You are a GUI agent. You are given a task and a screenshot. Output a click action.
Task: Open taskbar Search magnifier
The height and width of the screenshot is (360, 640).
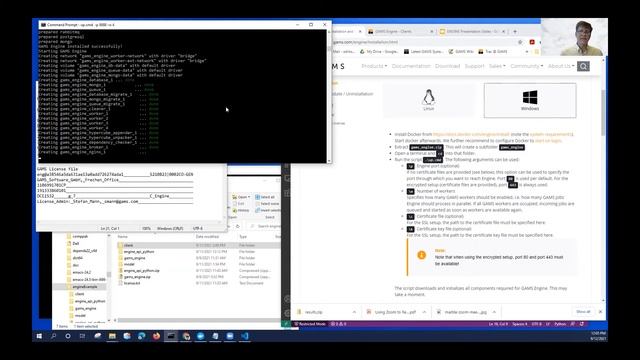[53, 336]
